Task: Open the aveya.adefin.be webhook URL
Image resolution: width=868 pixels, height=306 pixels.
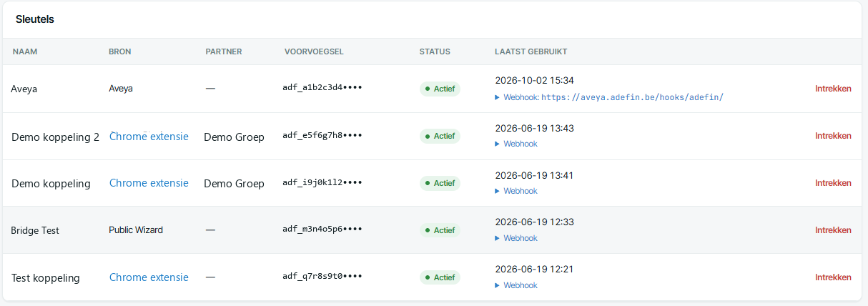Action: [x=632, y=97]
